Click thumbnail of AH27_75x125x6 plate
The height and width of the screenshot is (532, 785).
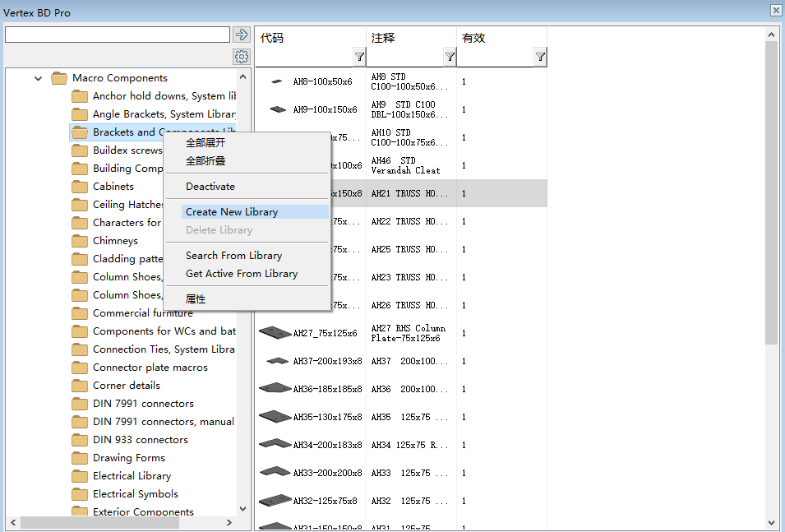[x=275, y=333]
